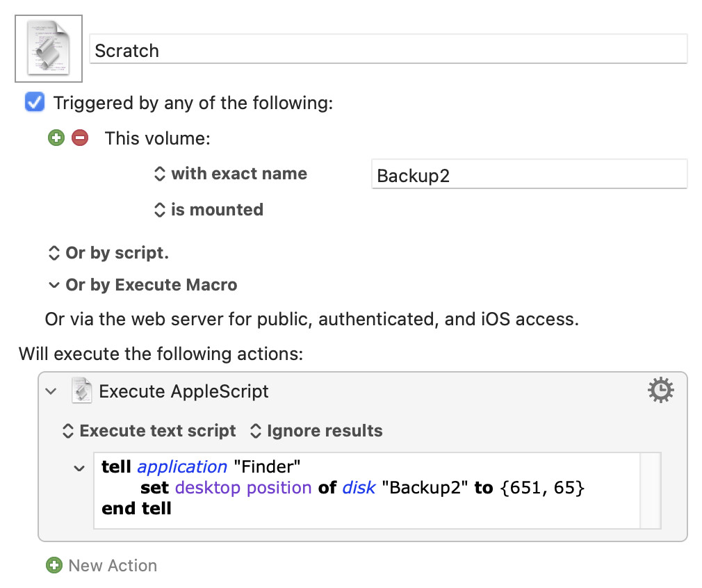Click the macro script icon thumbnail
The height and width of the screenshot is (588, 702).
(x=48, y=48)
